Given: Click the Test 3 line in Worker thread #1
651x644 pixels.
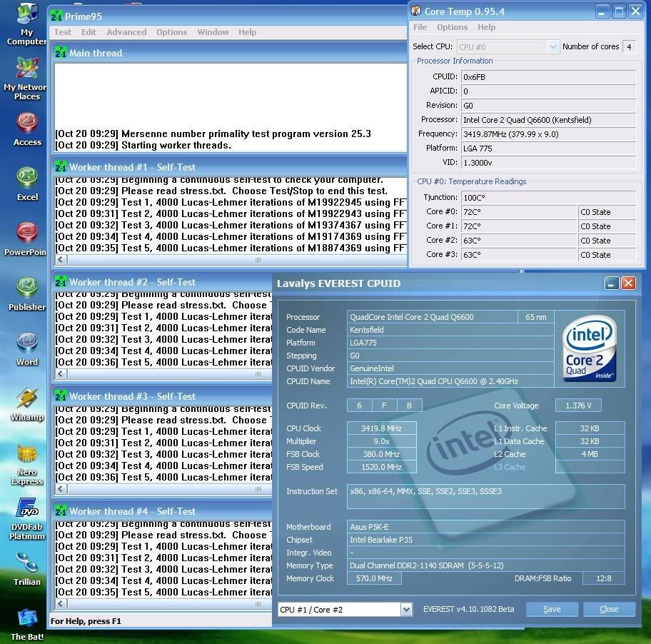Looking at the screenshot, I should 231,225.
